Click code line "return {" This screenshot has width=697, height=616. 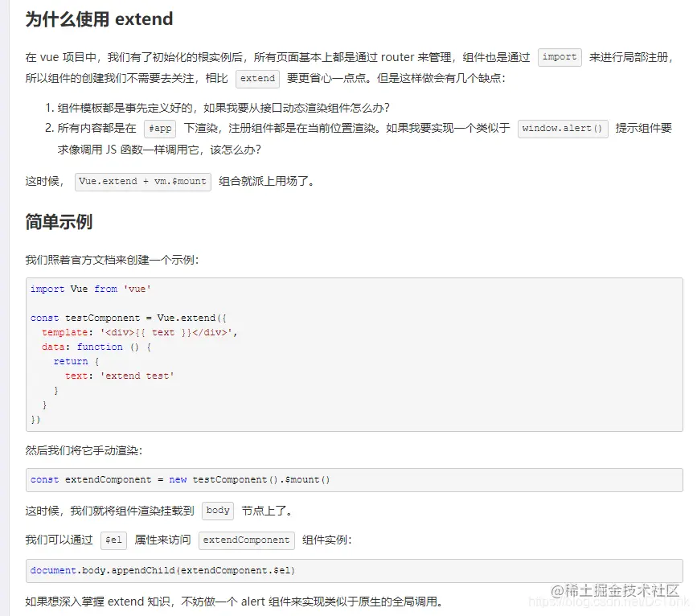point(76,362)
